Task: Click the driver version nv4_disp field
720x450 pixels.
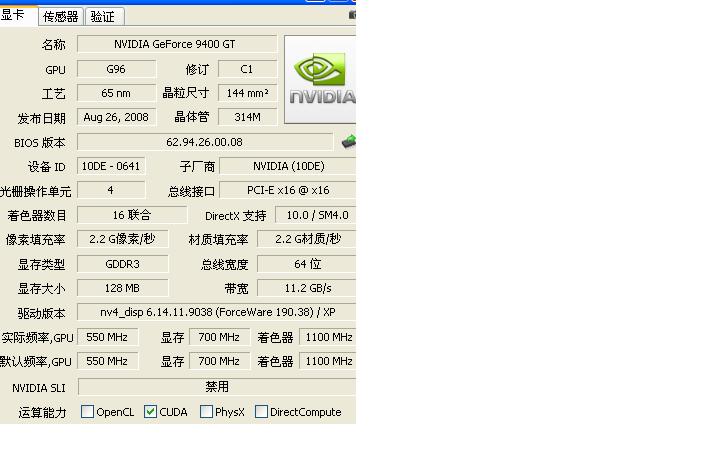Action: 217,312
